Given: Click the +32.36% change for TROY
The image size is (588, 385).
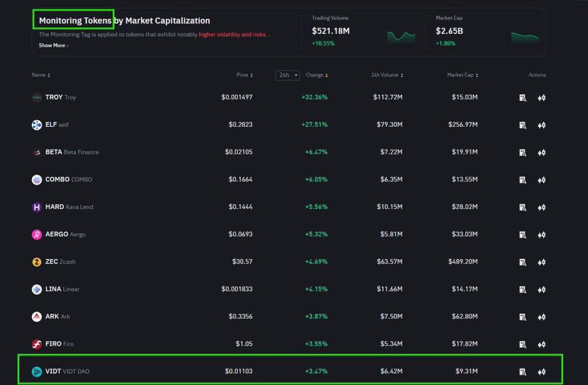Looking at the screenshot, I should (314, 97).
